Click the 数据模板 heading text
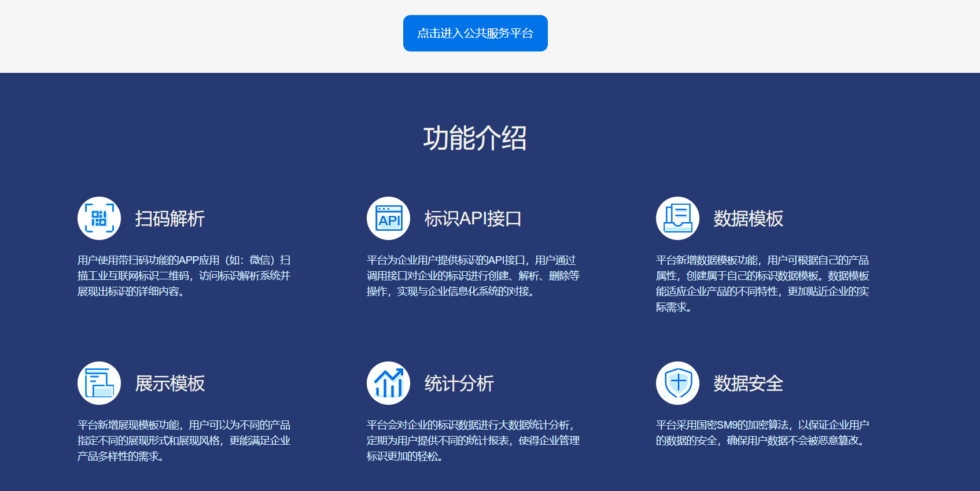Viewport: 980px width, 491px height. [x=749, y=219]
